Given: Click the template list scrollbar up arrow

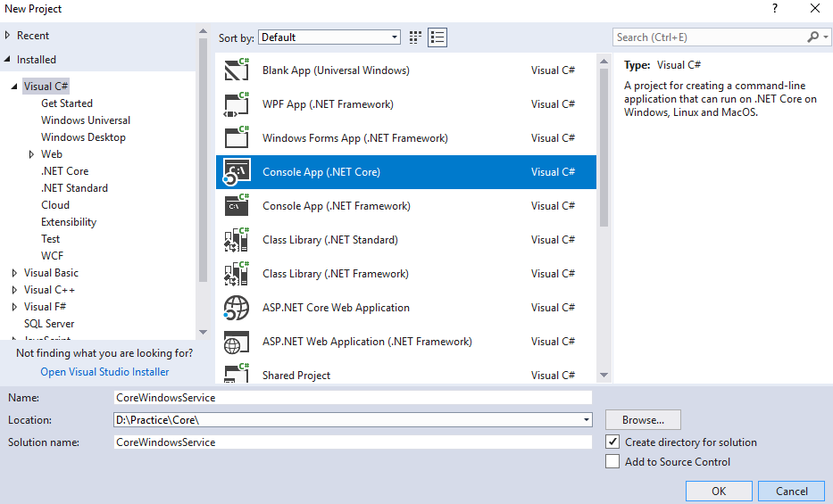Looking at the screenshot, I should (604, 62).
